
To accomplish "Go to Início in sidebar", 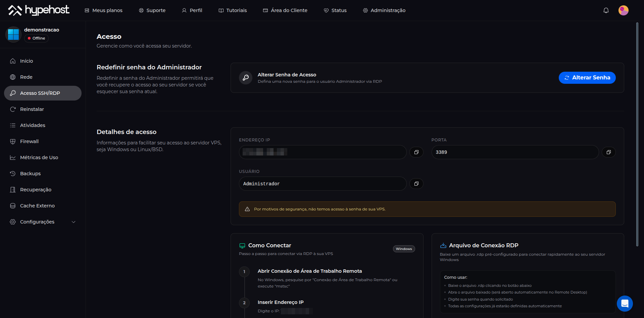I will (x=43, y=61).
